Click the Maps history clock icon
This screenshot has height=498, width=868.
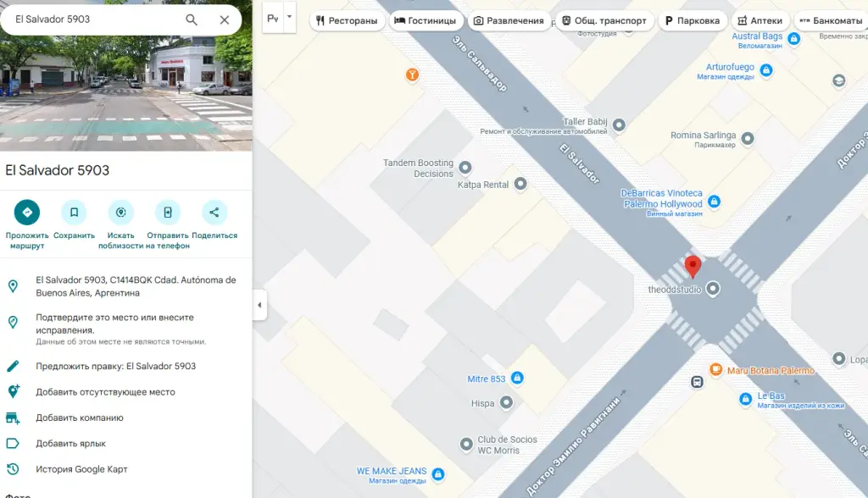[x=13, y=469]
